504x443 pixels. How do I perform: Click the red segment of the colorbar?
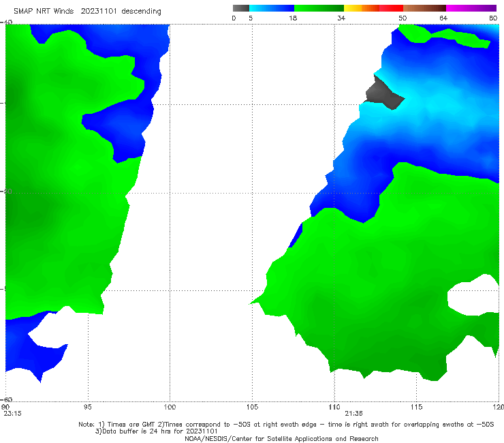click(x=391, y=8)
